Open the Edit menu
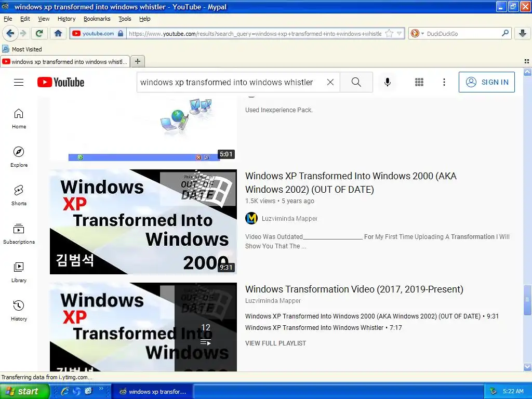The image size is (532, 399). pos(25,19)
